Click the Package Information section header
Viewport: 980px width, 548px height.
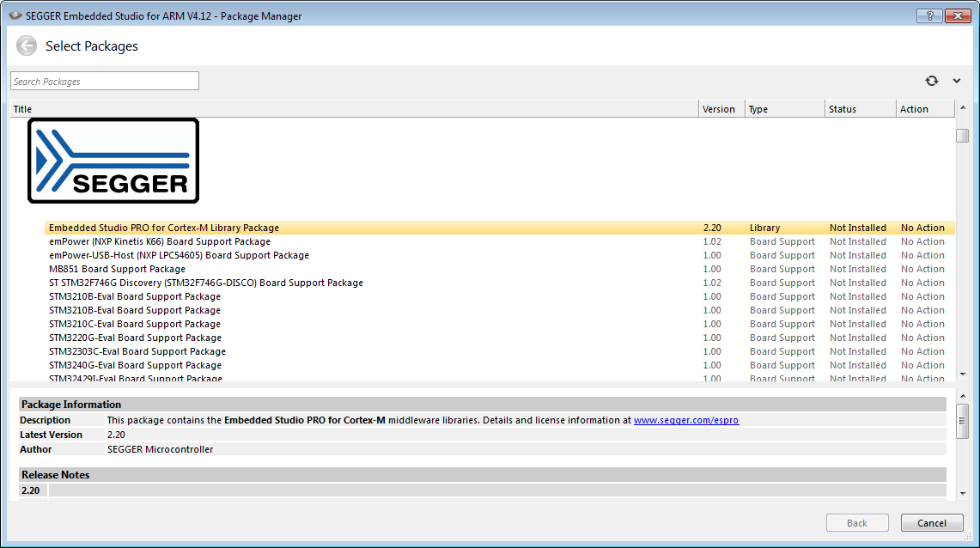[482, 405]
